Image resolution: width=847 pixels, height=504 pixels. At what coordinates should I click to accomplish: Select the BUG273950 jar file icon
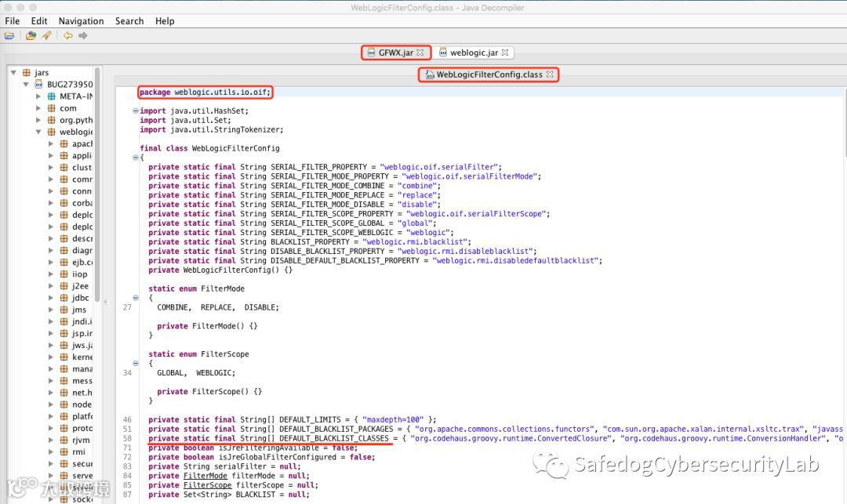click(38, 84)
